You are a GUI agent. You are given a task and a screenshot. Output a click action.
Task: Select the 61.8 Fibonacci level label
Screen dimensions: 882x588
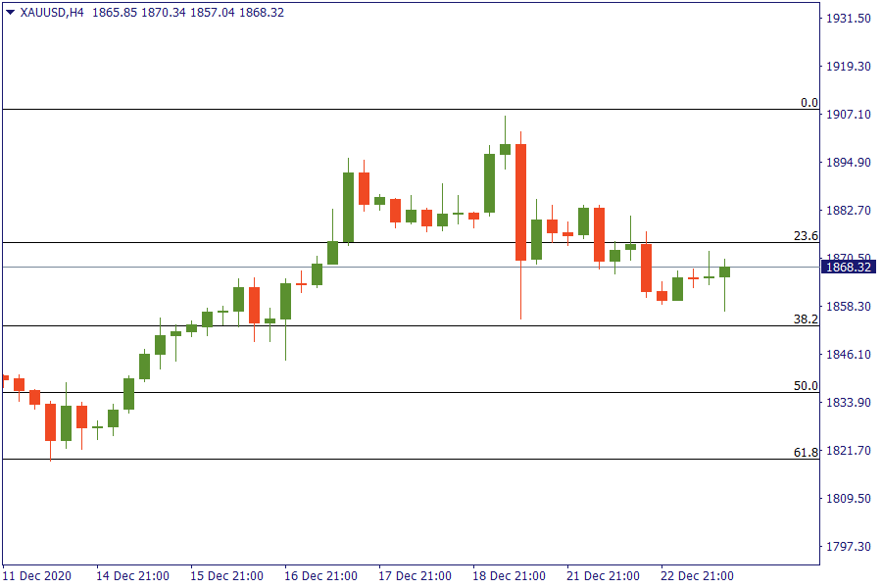tap(805, 453)
